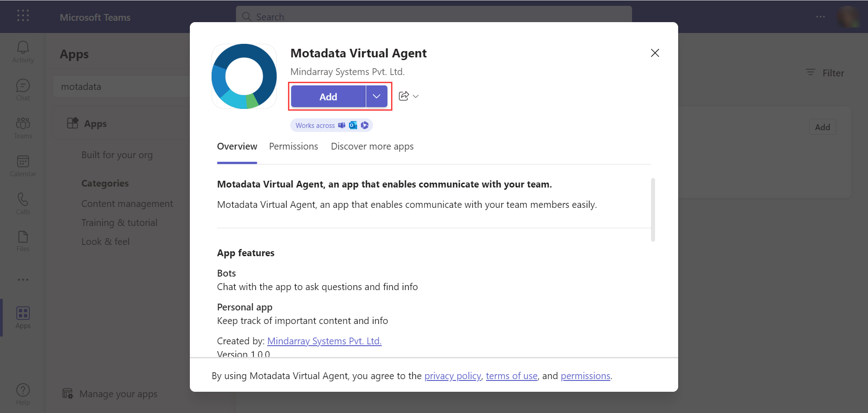Expand the share options chevron
868x413 pixels.
click(x=416, y=96)
